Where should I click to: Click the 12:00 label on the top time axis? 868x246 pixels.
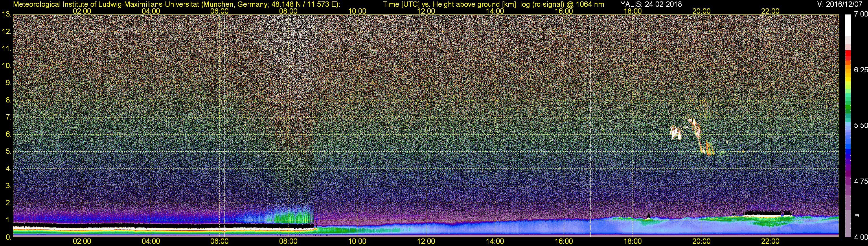(x=426, y=11)
